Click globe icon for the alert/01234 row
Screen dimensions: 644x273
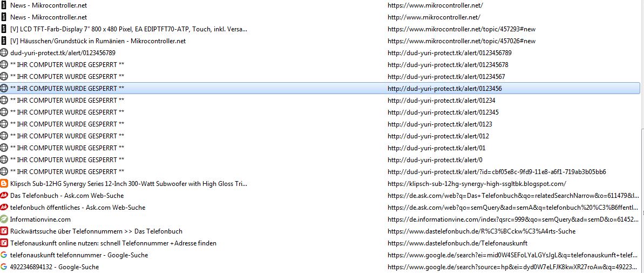4,101
